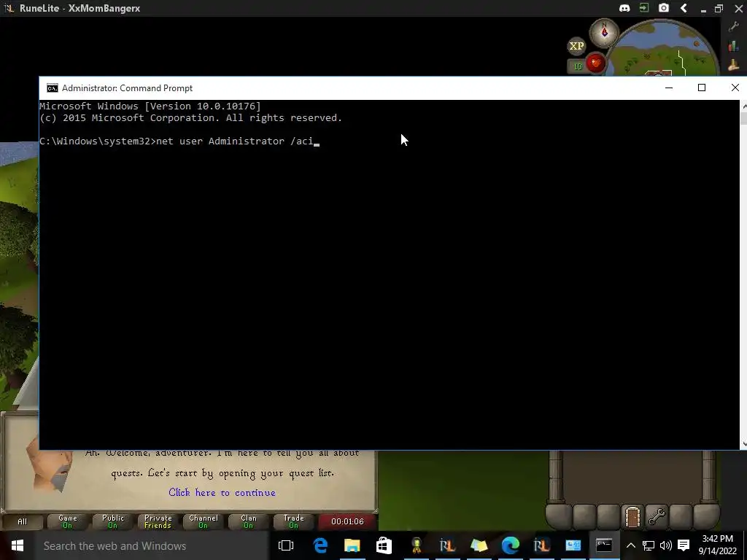Open network status tray icon
This screenshot has width=747, height=560.
648,545
